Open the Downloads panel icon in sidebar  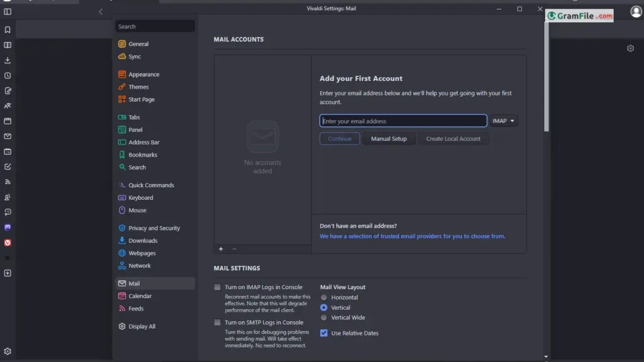coord(8,60)
